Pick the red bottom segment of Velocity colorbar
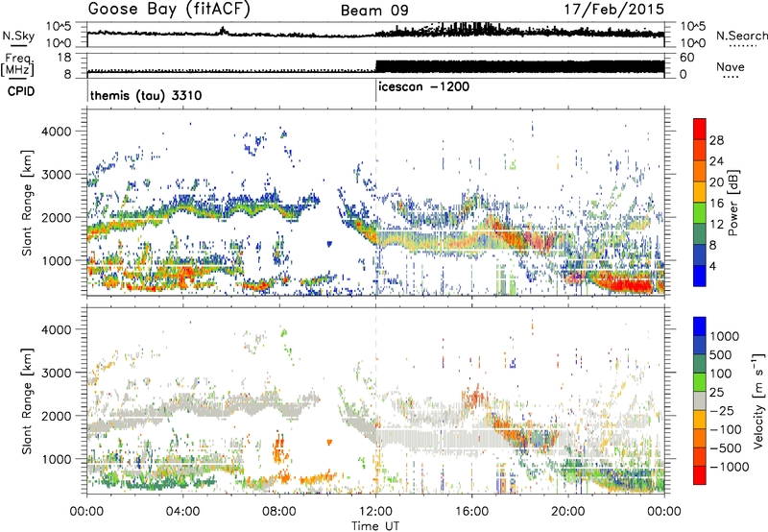 (700, 475)
